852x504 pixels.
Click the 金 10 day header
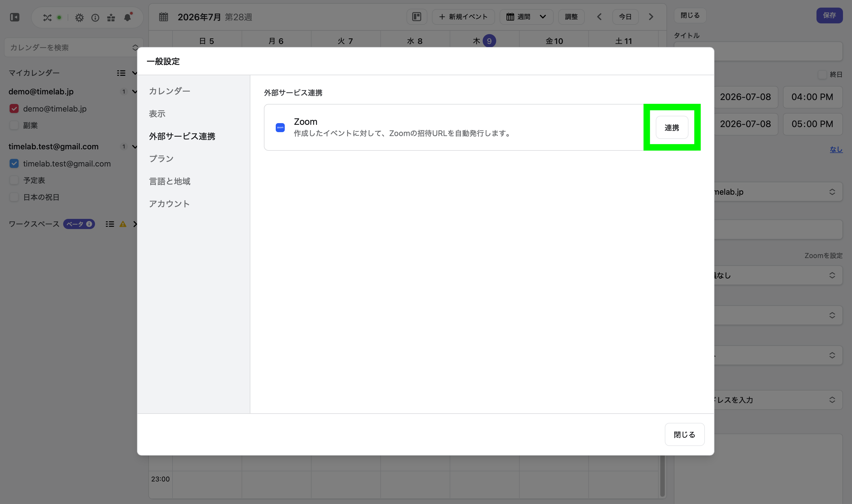pyautogui.click(x=554, y=41)
